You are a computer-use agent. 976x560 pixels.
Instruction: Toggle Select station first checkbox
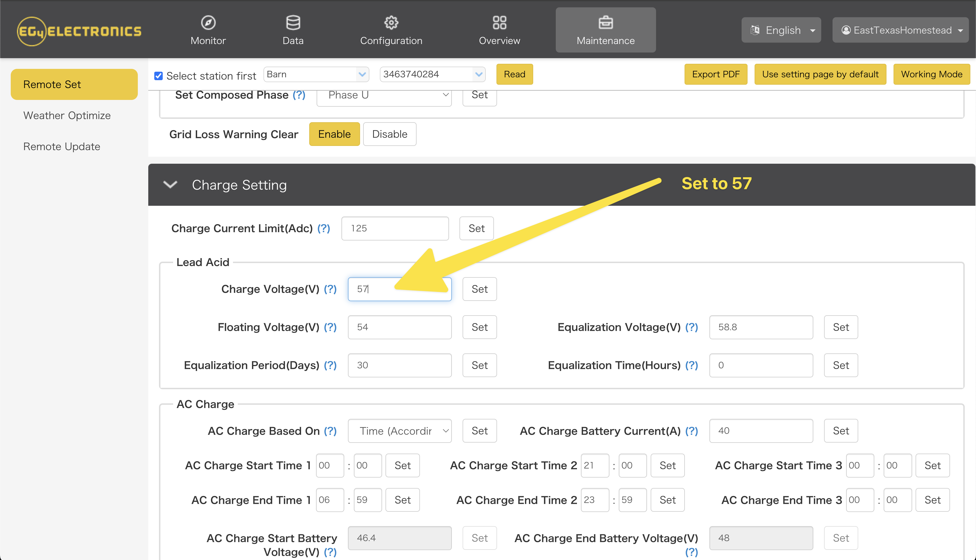coord(158,76)
